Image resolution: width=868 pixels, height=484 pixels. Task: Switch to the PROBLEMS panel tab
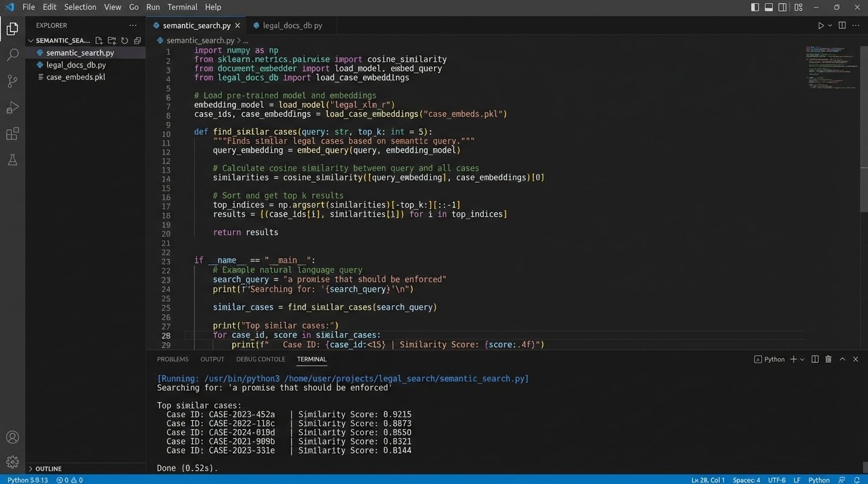click(x=172, y=359)
